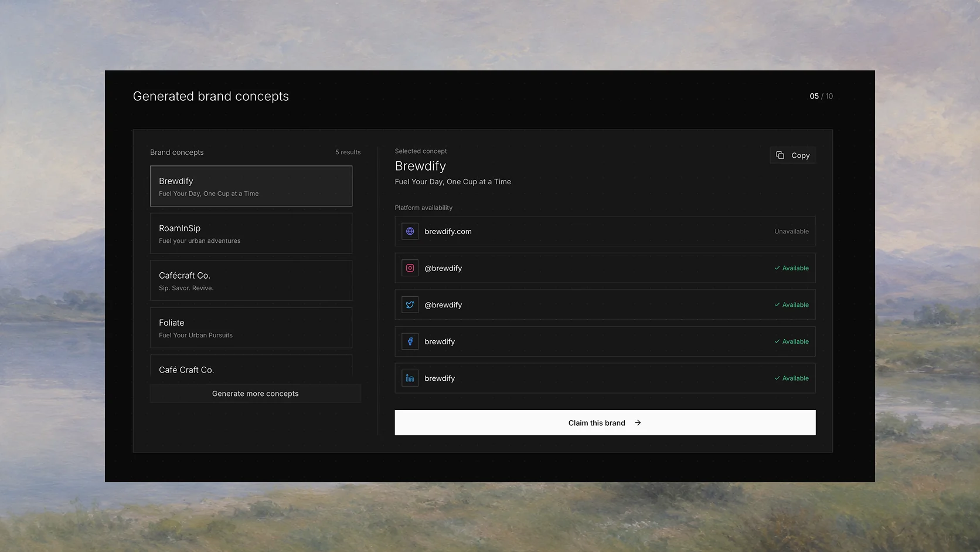
Task: Copy the selected concept
Action: pos(792,155)
